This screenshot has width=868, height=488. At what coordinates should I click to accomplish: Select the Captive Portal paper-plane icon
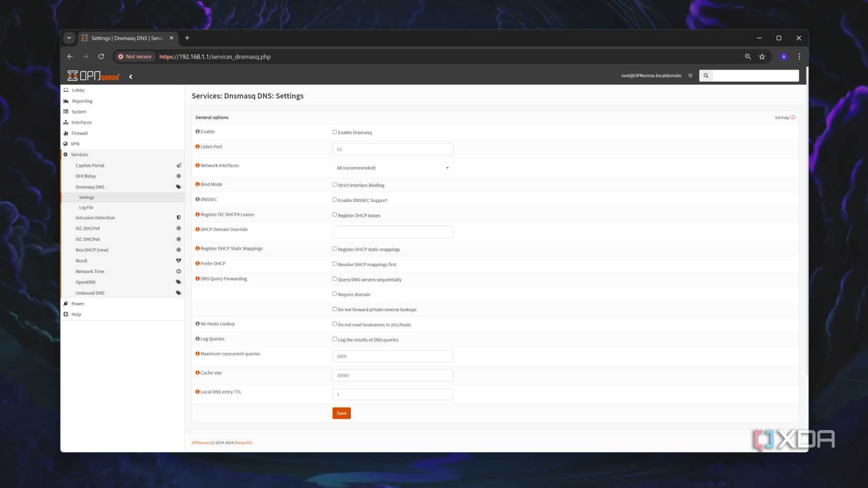pyautogui.click(x=179, y=165)
